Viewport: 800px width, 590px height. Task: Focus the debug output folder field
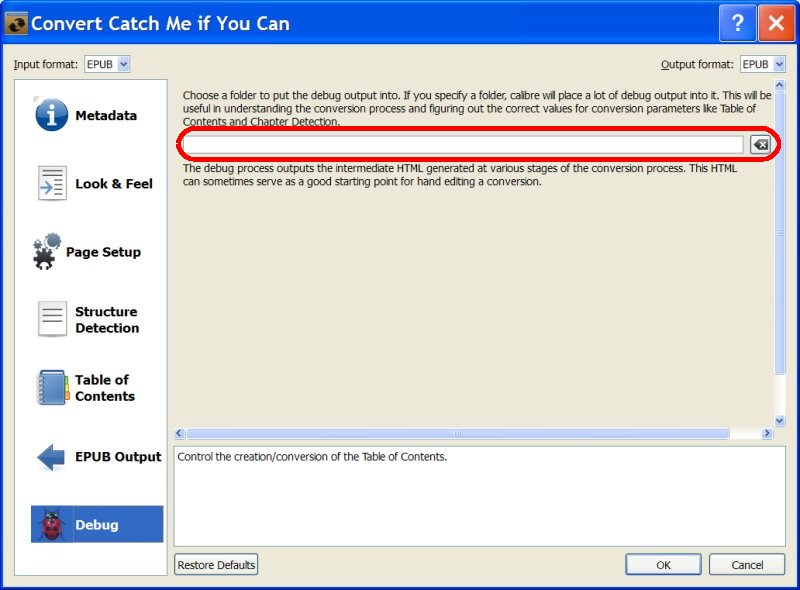463,145
